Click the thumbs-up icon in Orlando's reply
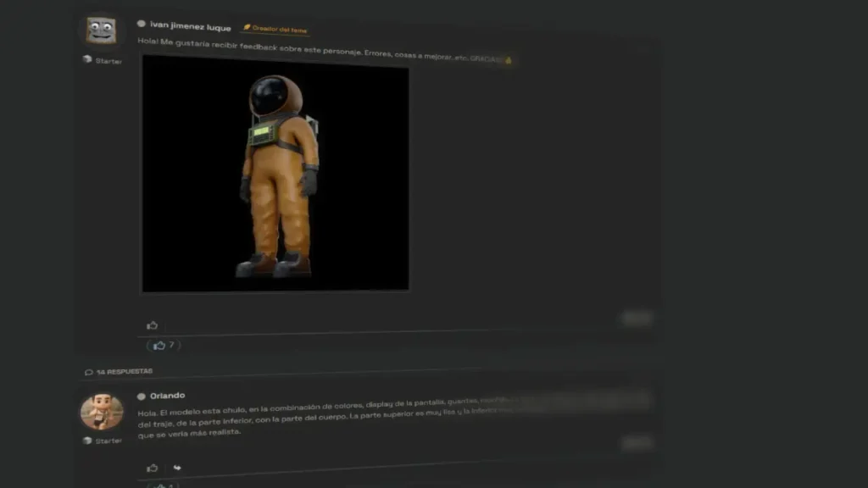Screen dimensions: 868x488 153,468
